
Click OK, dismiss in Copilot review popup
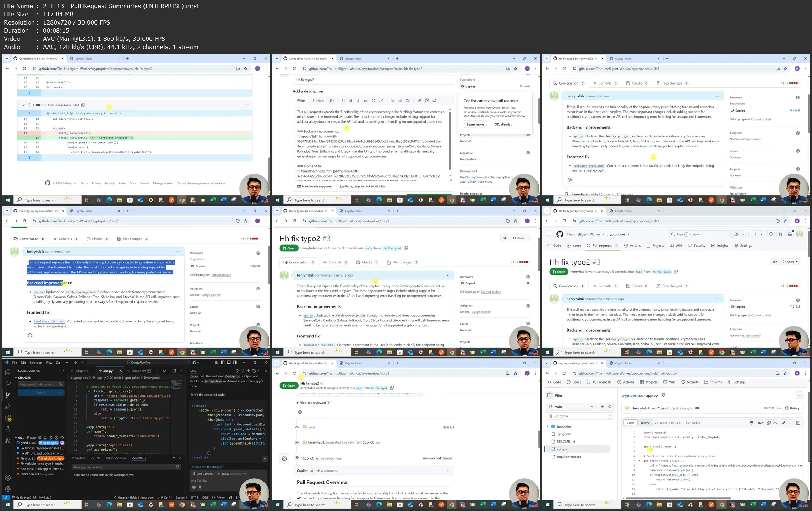503,124
